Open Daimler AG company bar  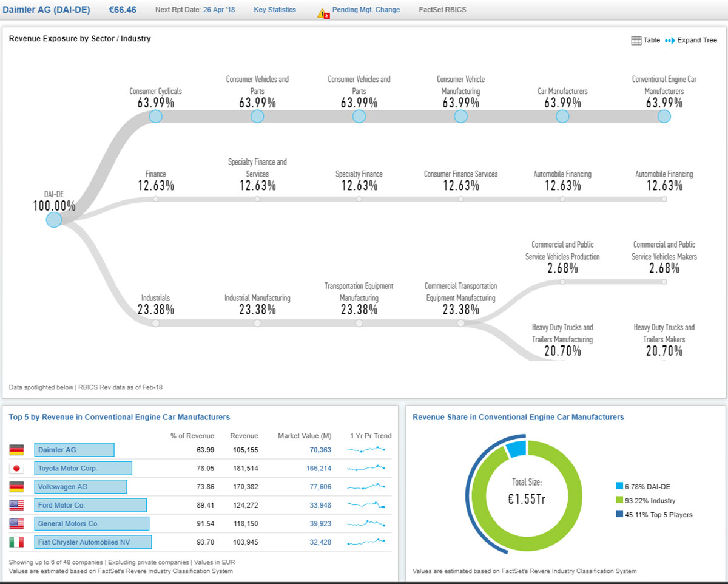[74, 450]
